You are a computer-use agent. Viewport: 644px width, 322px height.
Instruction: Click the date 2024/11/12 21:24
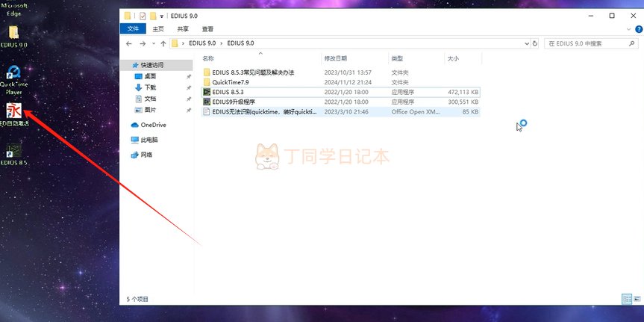348,82
